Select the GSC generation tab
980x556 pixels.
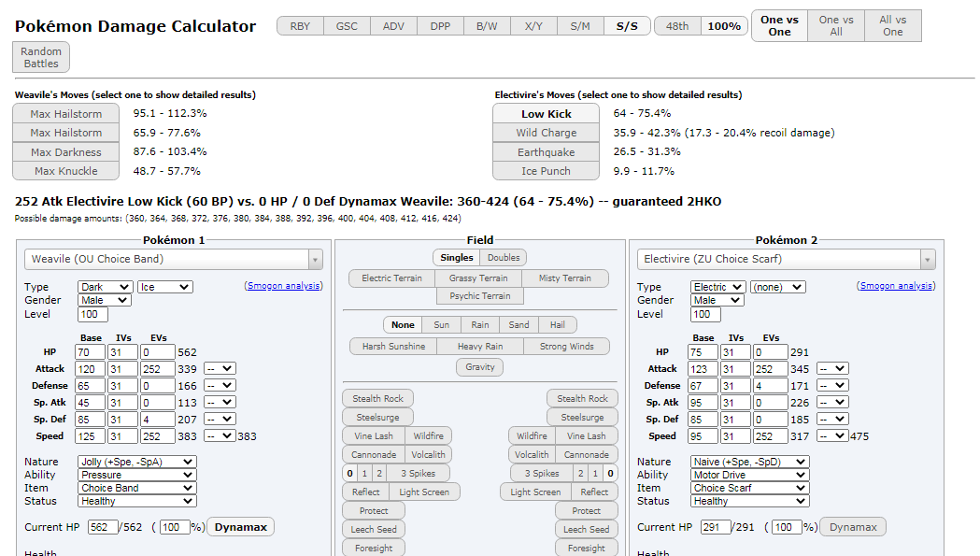[347, 26]
